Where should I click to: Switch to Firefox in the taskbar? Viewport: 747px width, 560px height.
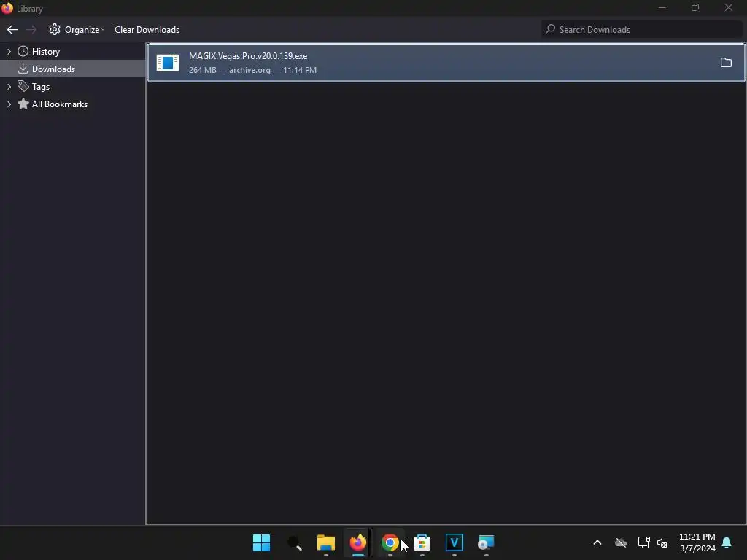358,542
